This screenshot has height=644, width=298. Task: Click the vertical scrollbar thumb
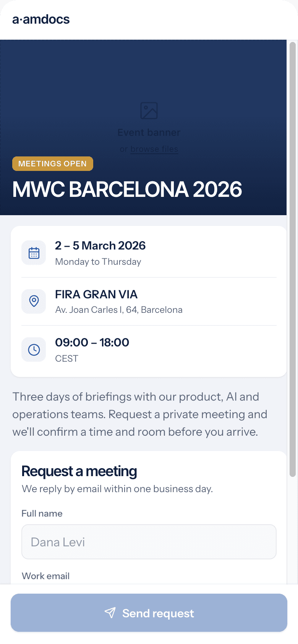(x=293, y=259)
